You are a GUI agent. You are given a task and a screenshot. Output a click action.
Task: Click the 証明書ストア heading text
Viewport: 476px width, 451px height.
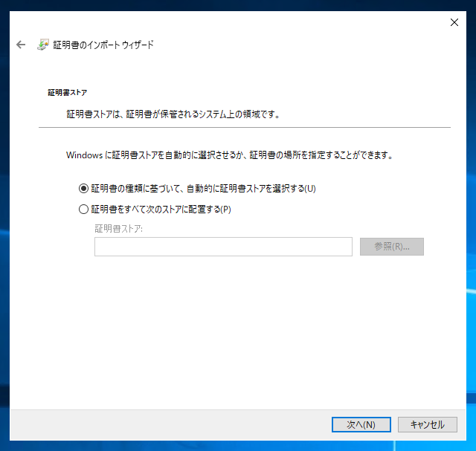click(x=68, y=93)
